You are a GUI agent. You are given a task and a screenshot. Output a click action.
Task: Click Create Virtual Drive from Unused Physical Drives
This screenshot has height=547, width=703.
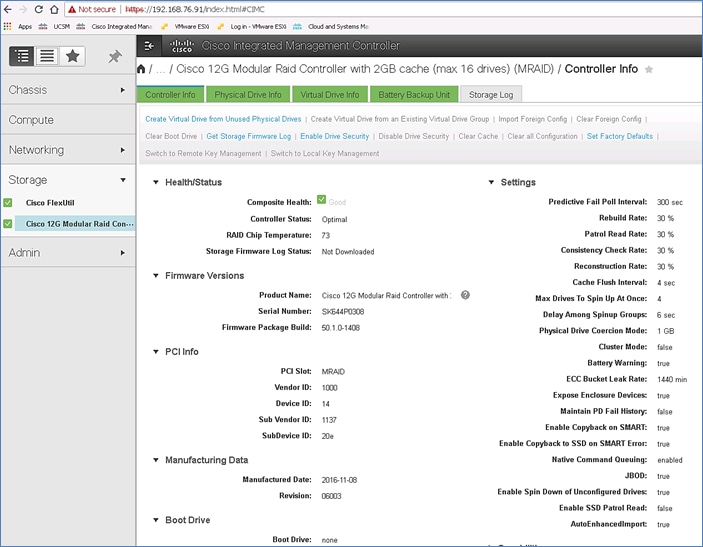tap(223, 119)
